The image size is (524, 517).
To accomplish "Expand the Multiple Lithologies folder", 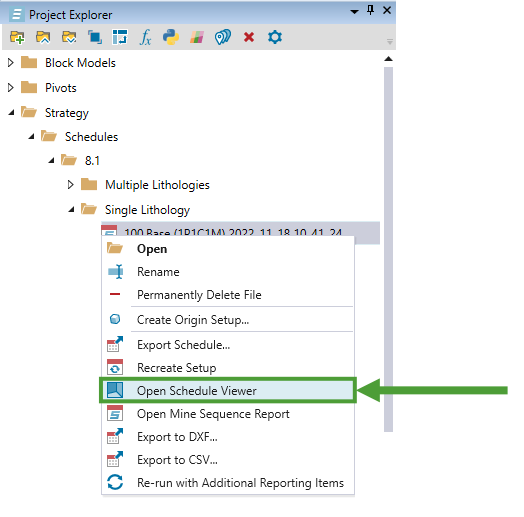I will [71, 184].
